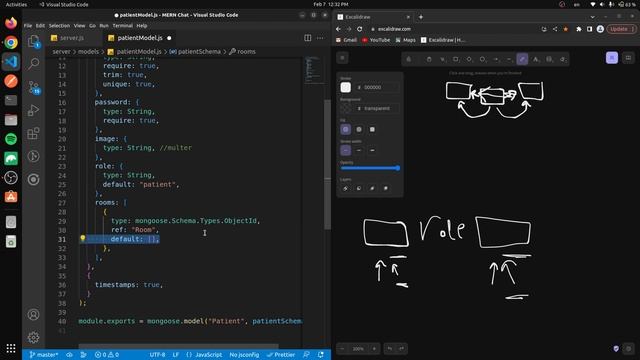The width and height of the screenshot is (640, 360).
Task: Open the VS Code Accounts menu
Action: [x=33, y=314]
